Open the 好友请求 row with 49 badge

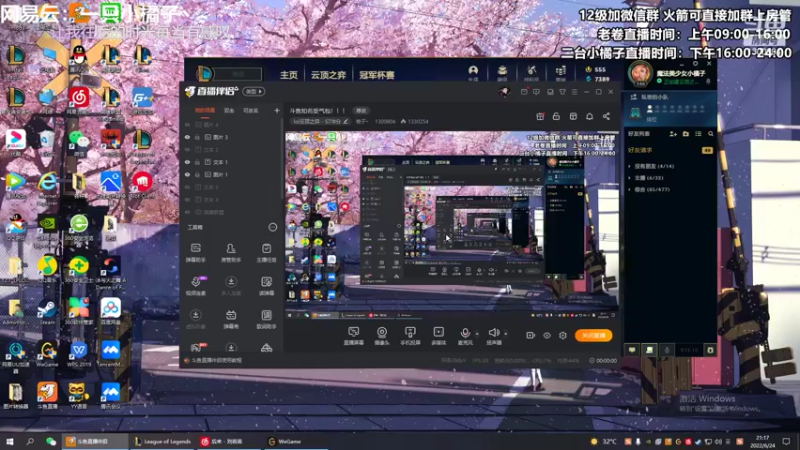[x=670, y=150]
